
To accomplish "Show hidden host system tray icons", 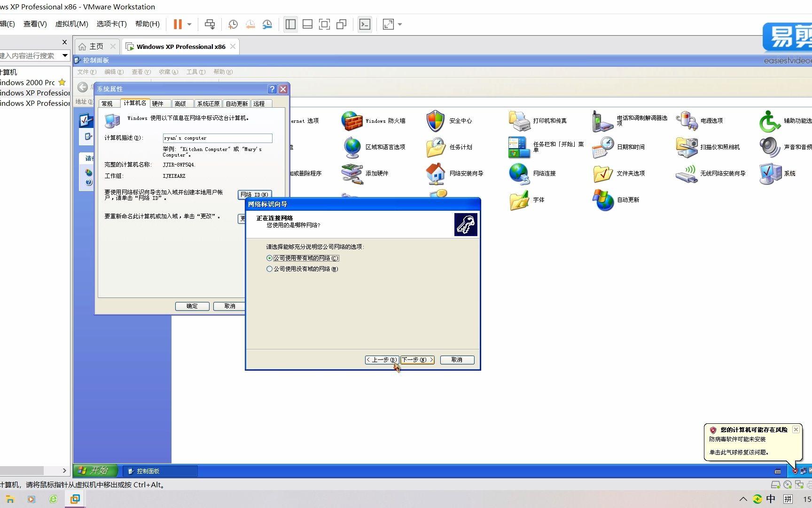I will tap(743, 500).
